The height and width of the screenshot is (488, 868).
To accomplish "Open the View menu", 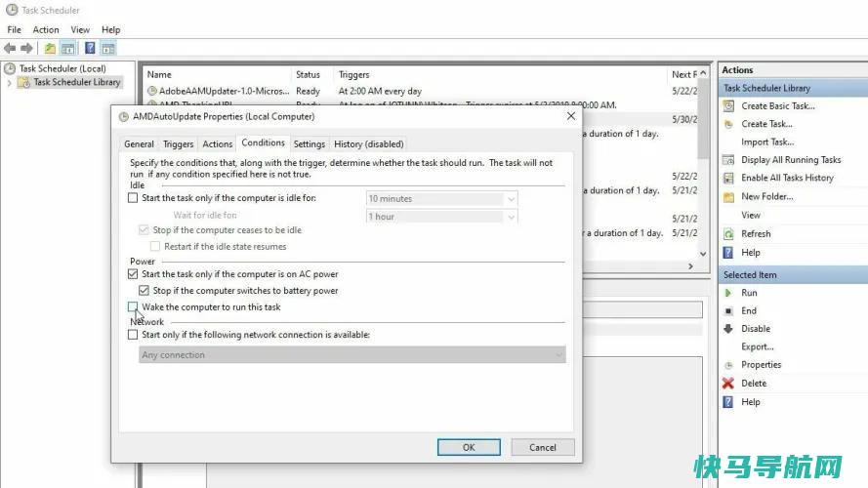I will 80,30.
